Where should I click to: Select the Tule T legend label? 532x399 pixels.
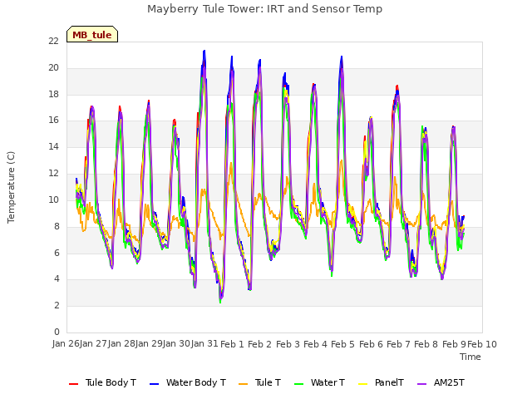click(268, 382)
